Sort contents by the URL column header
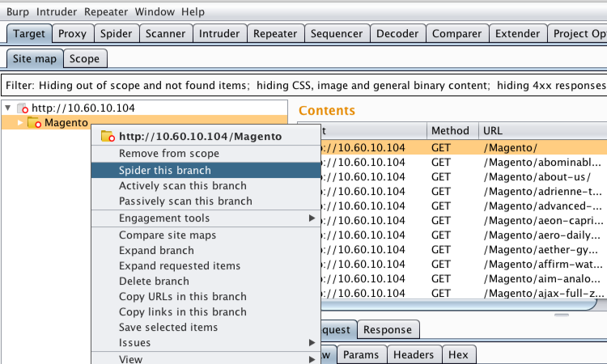Screen dimensions: 607x364 click(x=543, y=131)
